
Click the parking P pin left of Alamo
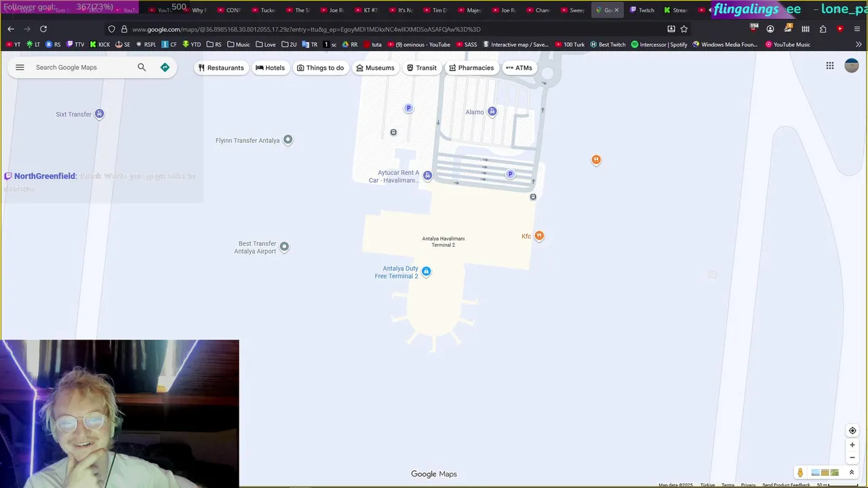click(x=408, y=108)
